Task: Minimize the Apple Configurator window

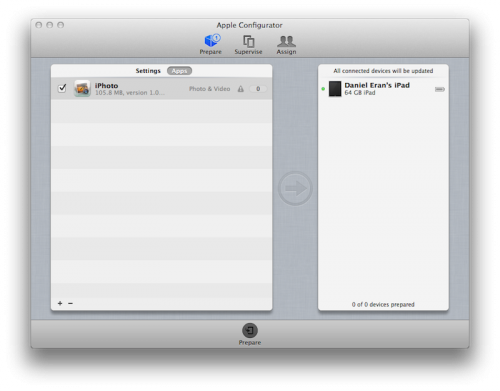Action: pyautogui.click(x=50, y=25)
